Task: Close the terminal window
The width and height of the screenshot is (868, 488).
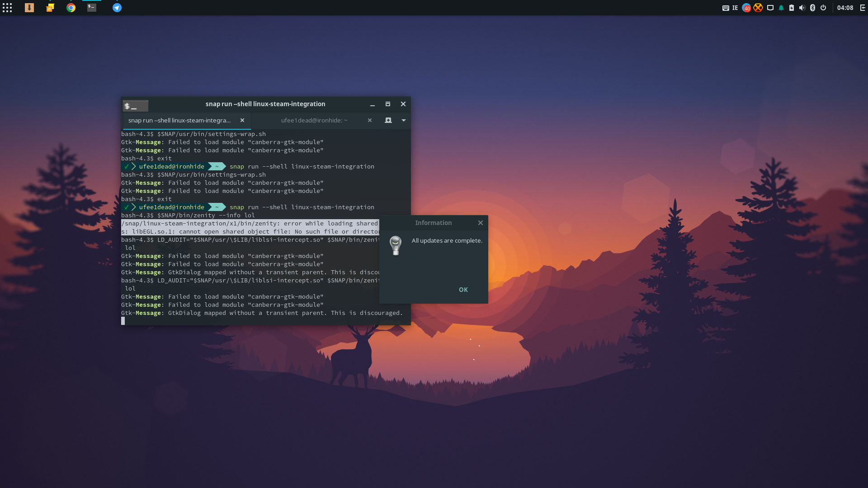Action: (x=403, y=104)
